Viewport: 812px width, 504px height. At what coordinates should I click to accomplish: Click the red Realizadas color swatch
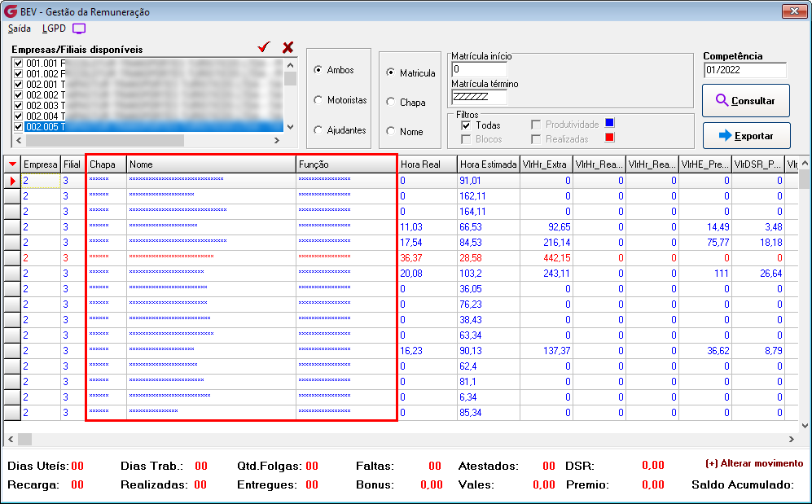(609, 137)
